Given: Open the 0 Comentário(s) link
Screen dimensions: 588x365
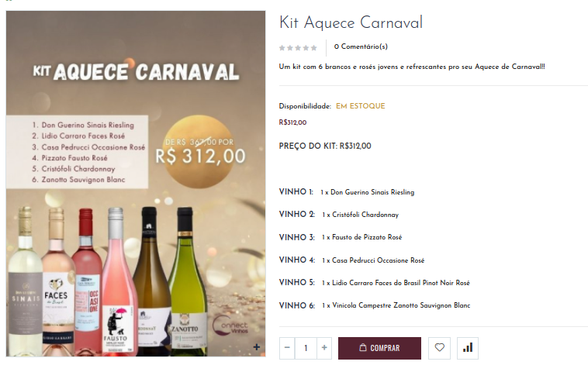Looking at the screenshot, I should (x=361, y=46).
